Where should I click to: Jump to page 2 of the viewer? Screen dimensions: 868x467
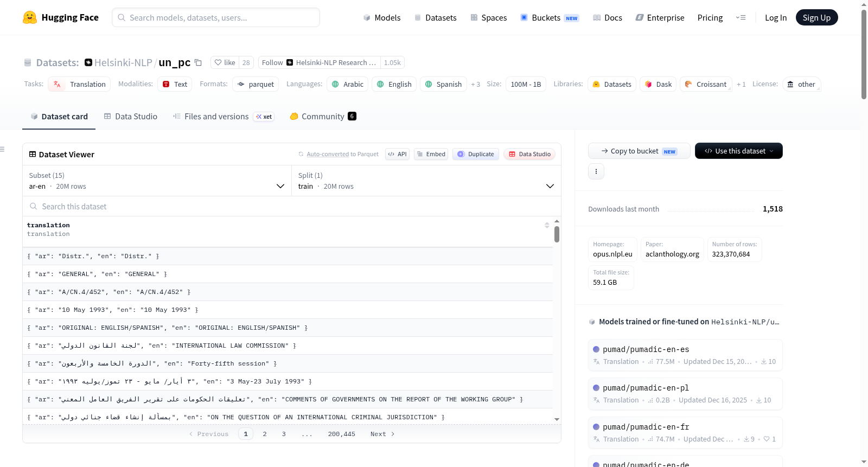pos(265,434)
